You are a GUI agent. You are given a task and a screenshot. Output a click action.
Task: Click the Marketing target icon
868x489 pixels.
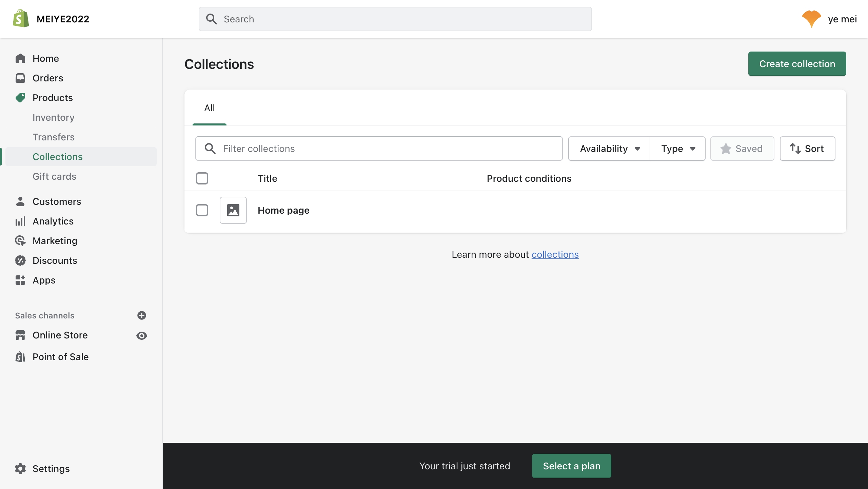point(20,241)
